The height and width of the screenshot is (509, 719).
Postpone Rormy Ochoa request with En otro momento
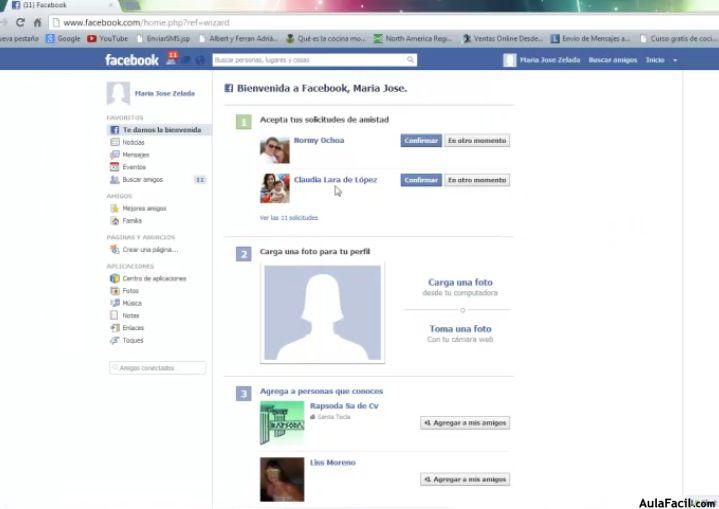click(477, 140)
